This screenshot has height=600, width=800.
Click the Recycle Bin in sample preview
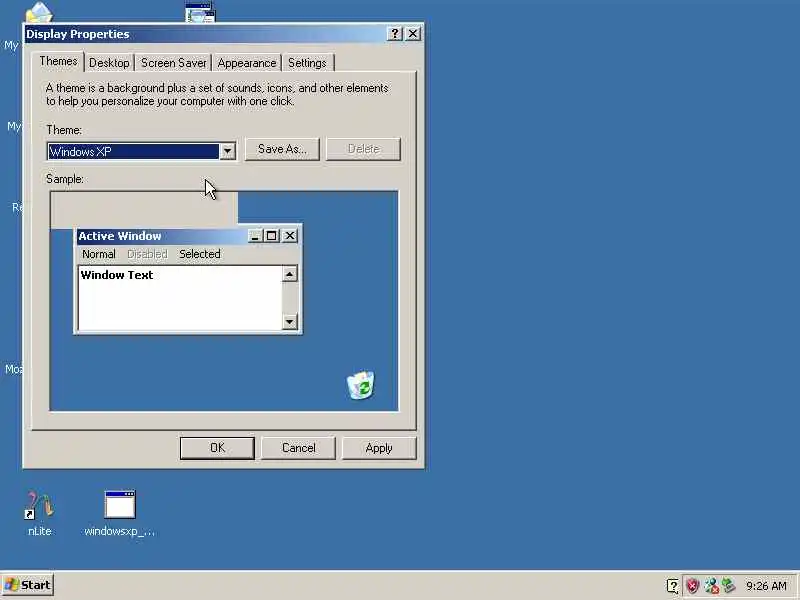click(x=361, y=385)
